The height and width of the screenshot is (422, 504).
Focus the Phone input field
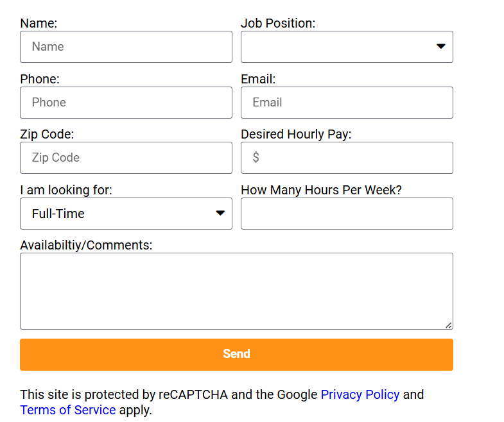tap(126, 103)
